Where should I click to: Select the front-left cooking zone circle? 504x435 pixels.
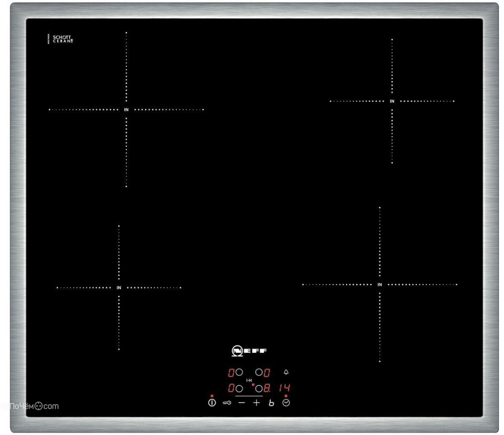(239, 389)
